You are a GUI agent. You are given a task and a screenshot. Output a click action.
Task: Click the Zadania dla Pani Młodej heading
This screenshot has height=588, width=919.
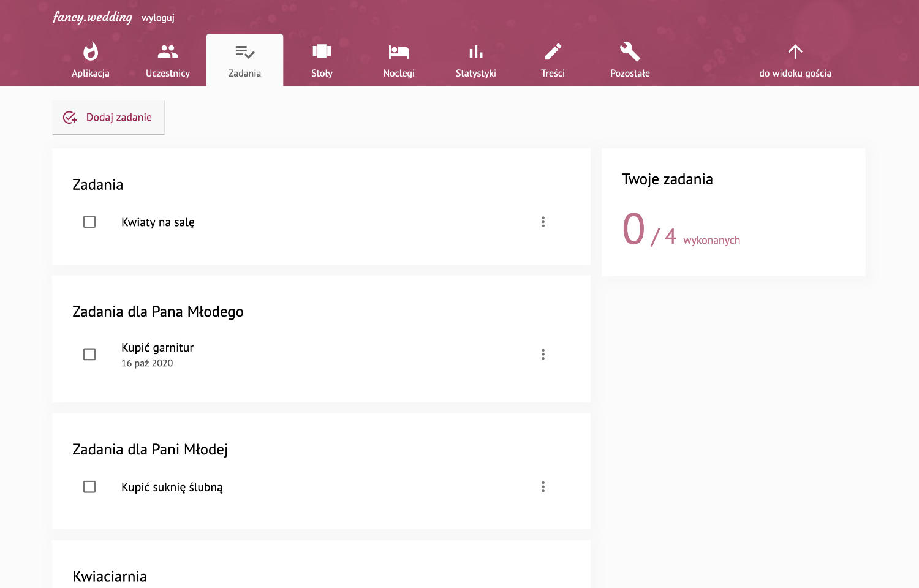pyautogui.click(x=150, y=450)
